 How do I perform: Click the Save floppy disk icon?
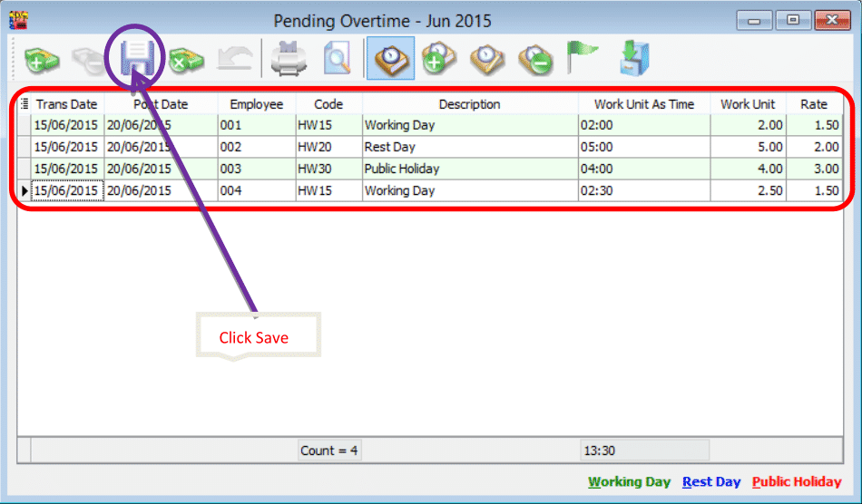(x=137, y=59)
